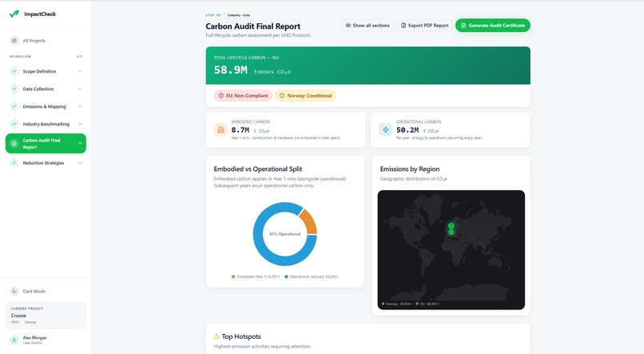644x354 pixels.
Task: Click the Alex Morgan Lead Auditor profile
Action: [46, 340]
